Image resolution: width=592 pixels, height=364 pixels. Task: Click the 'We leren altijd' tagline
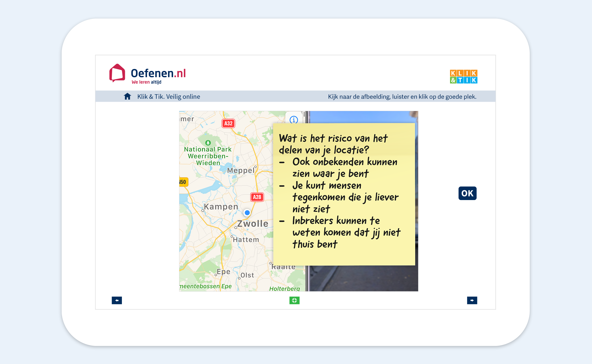click(x=146, y=82)
